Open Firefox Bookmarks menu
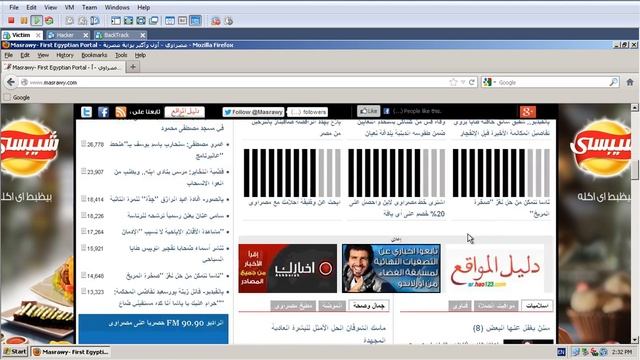The image size is (640, 360). point(94,55)
